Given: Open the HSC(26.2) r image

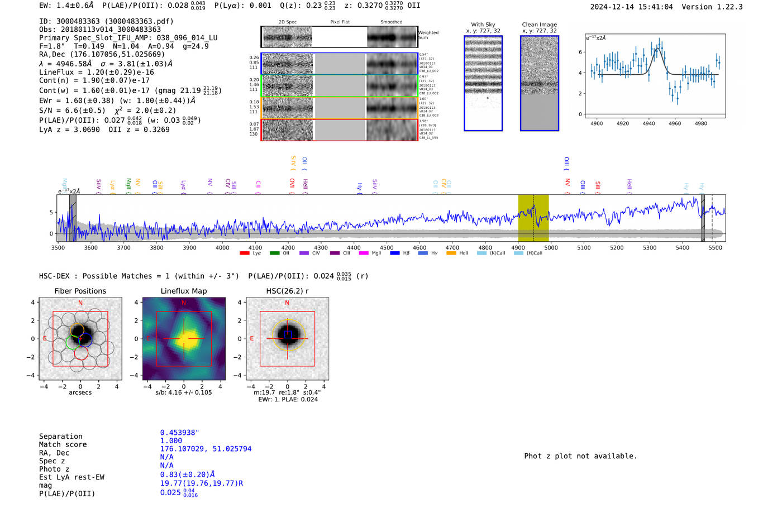Looking at the screenshot, I should (x=287, y=339).
